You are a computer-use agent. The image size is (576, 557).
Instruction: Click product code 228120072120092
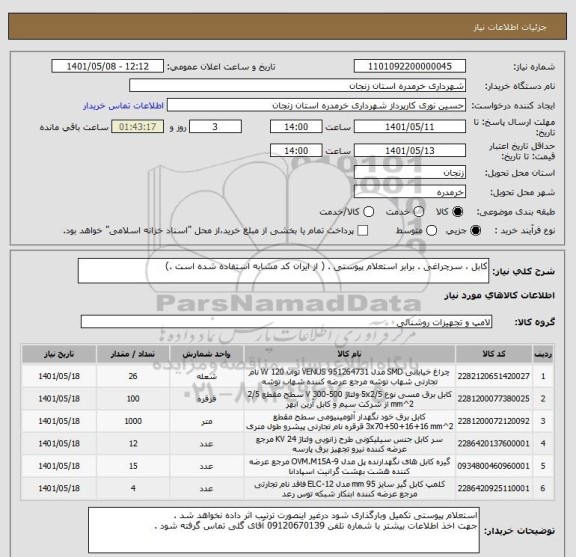494,421
